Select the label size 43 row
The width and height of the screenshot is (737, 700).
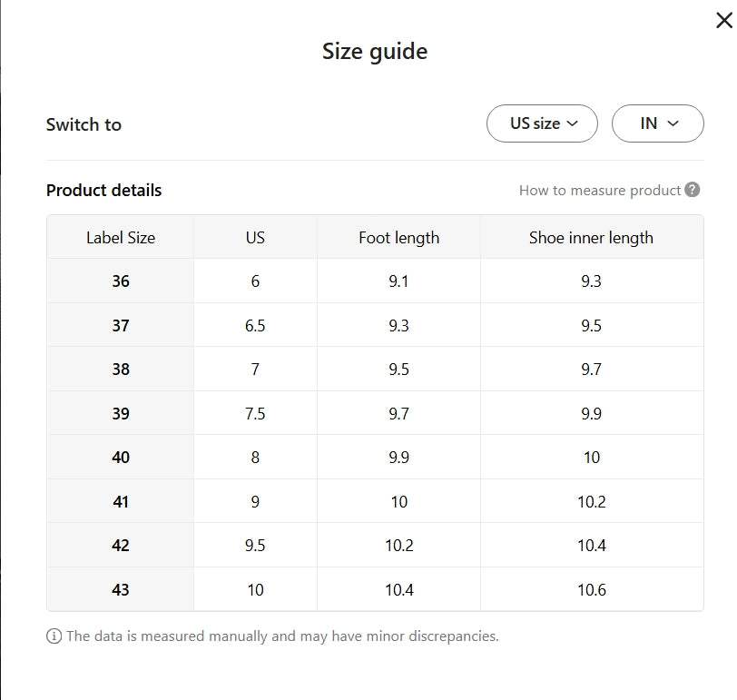point(121,590)
